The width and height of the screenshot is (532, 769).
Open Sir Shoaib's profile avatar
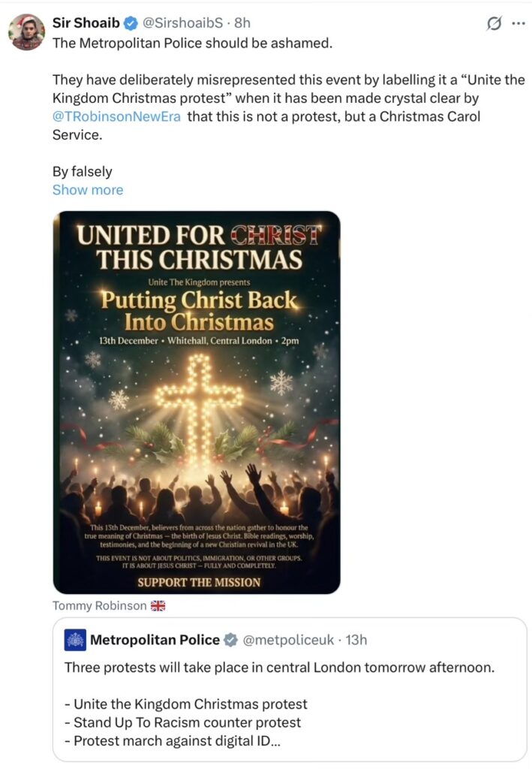click(x=27, y=32)
